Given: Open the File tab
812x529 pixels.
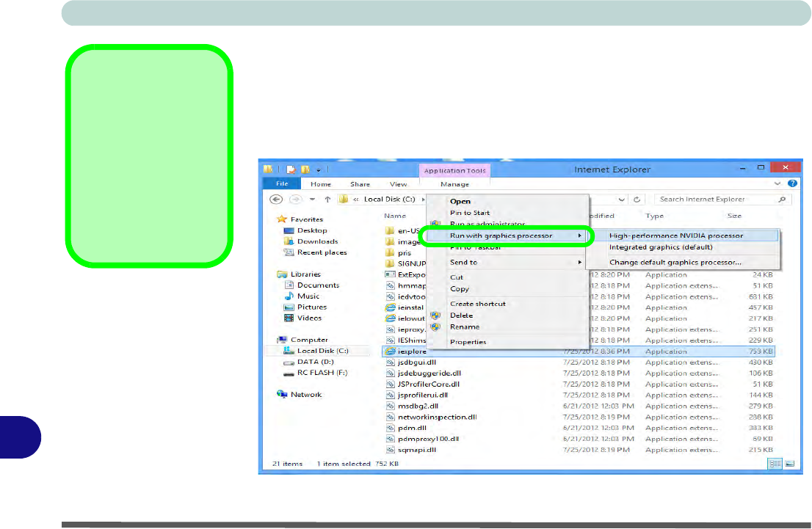Looking at the screenshot, I should click(282, 183).
